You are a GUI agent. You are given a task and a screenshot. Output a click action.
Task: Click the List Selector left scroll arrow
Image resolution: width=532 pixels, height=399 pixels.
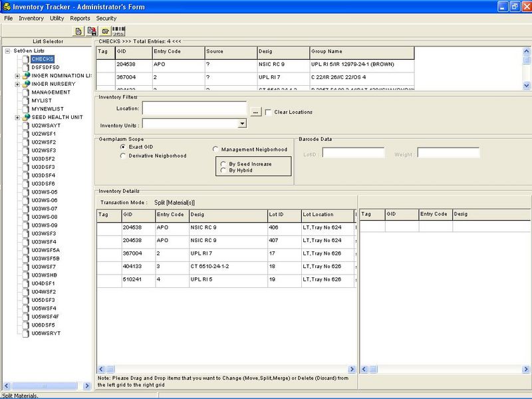click(x=7, y=386)
